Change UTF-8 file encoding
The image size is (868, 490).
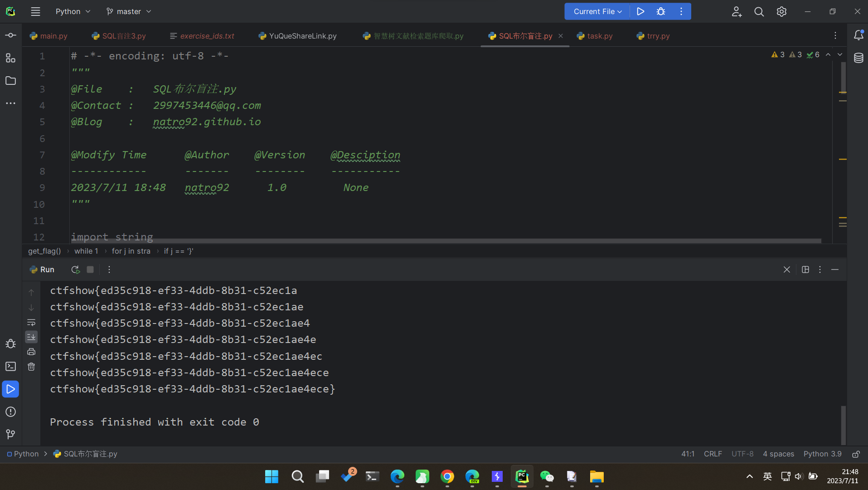click(742, 454)
